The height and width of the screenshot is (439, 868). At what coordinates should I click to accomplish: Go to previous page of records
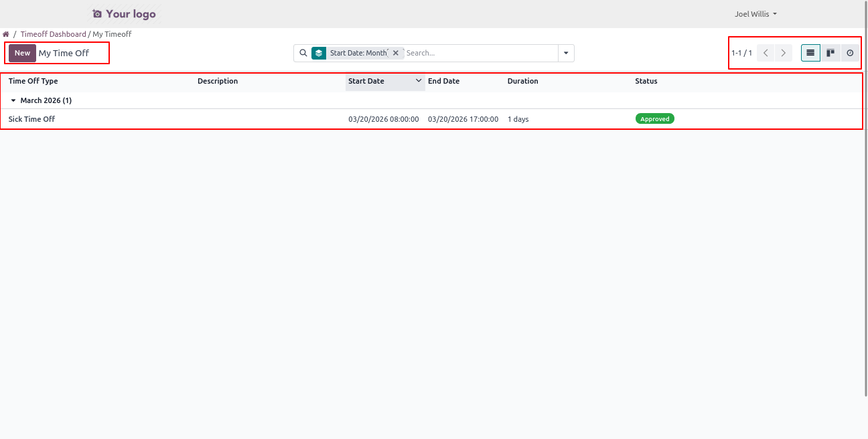(x=766, y=53)
